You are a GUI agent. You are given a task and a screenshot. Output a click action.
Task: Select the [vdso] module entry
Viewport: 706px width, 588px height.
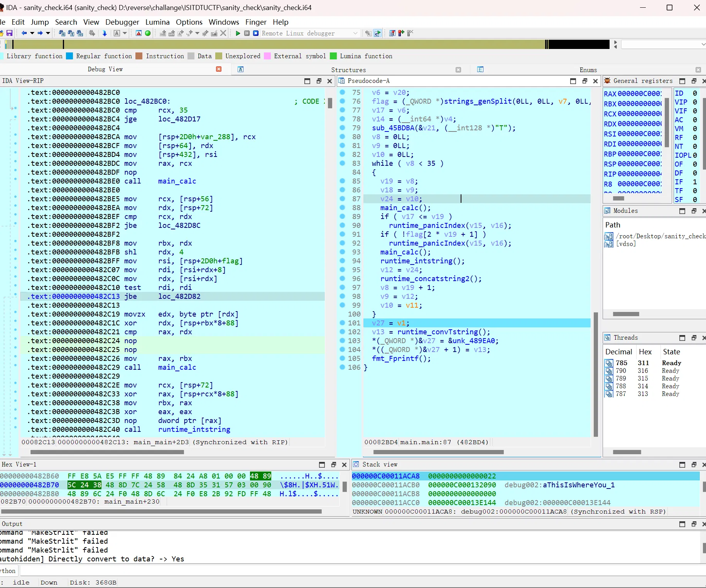(626, 244)
